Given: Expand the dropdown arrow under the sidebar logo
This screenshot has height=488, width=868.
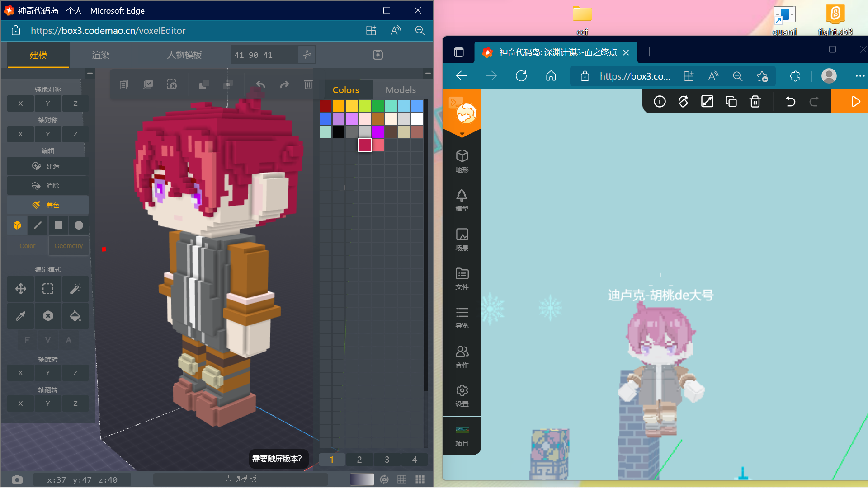Looking at the screenshot, I should coord(462,134).
